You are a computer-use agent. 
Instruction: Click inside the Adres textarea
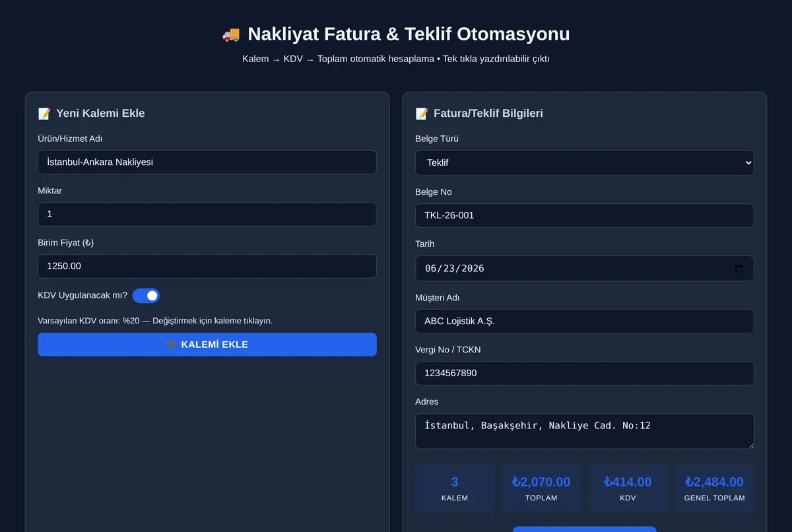[x=584, y=432]
